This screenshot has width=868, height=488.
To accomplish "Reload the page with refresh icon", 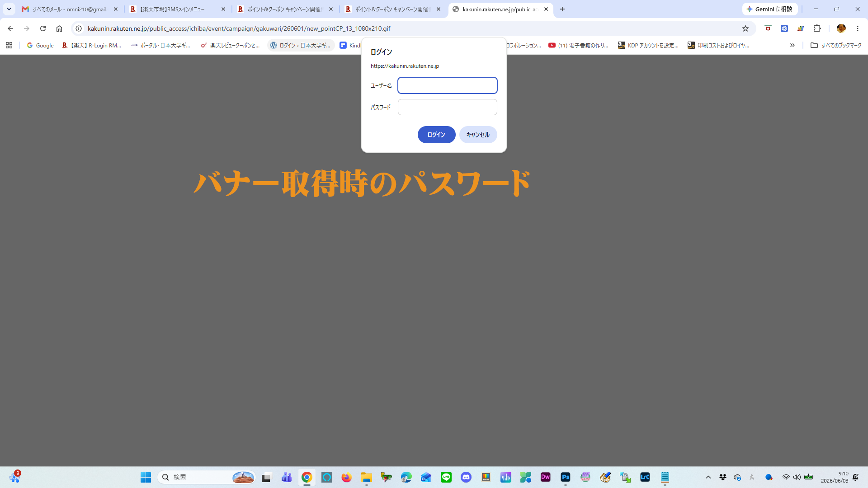I will 43,28.
